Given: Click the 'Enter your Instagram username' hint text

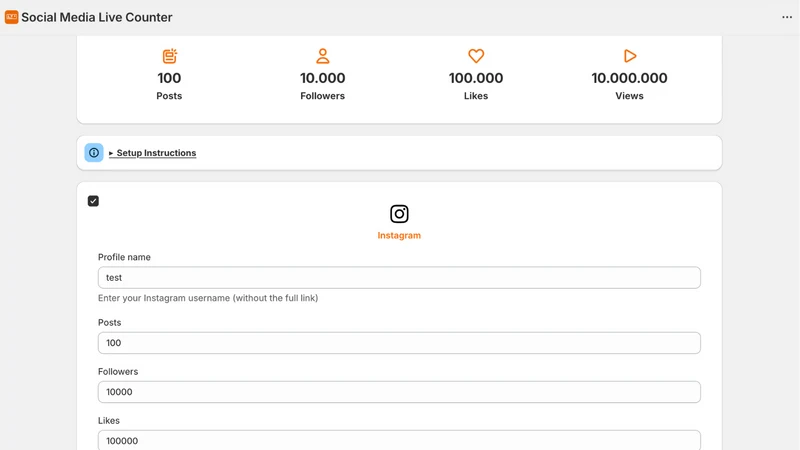Looking at the screenshot, I should [x=208, y=298].
